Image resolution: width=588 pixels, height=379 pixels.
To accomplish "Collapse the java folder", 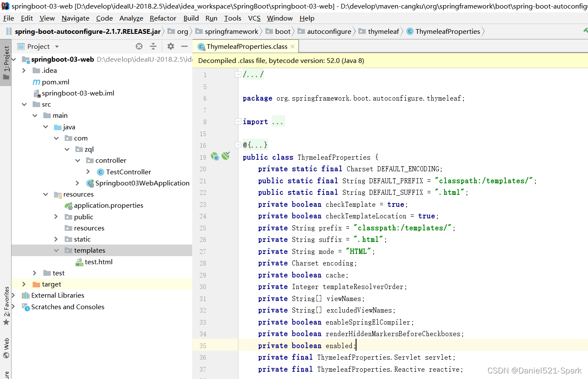I will point(45,127).
